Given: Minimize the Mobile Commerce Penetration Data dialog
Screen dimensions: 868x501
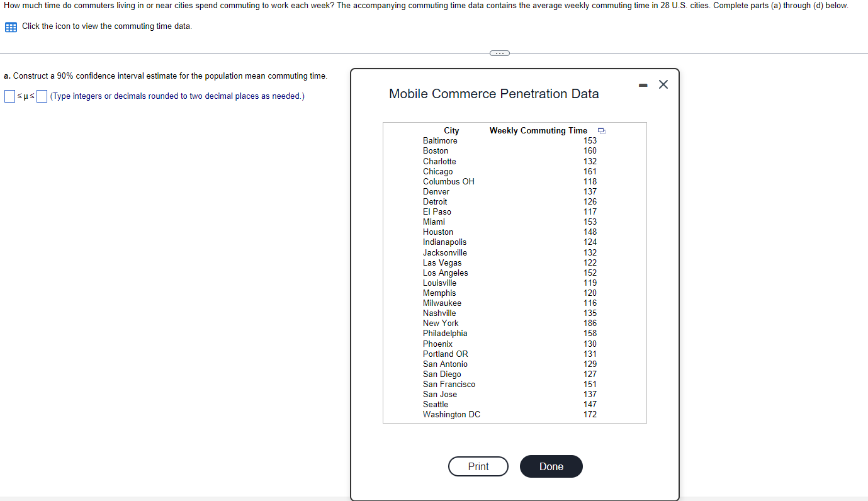Looking at the screenshot, I should (643, 84).
